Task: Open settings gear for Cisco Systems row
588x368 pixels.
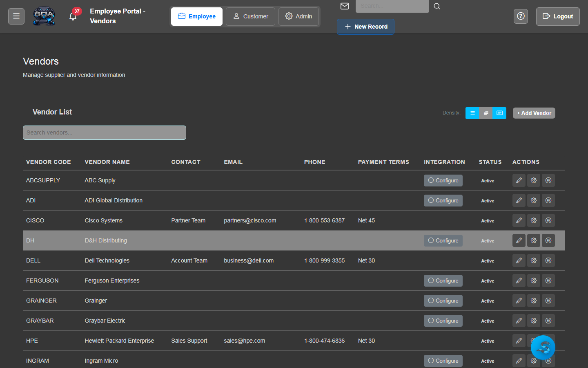Action: point(533,220)
